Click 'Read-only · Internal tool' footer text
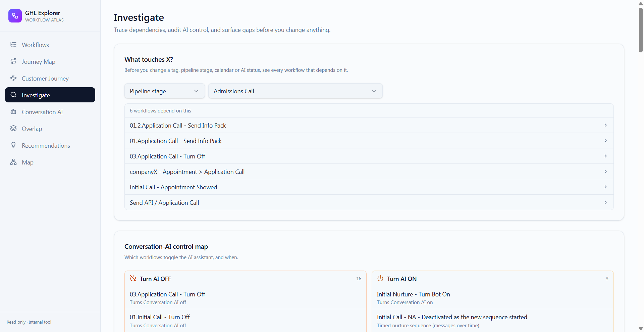 (x=29, y=322)
